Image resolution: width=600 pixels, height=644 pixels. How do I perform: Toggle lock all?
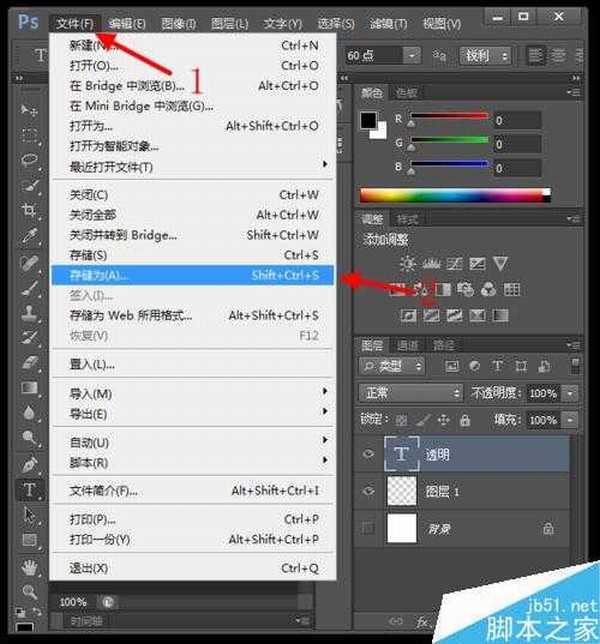click(x=465, y=420)
